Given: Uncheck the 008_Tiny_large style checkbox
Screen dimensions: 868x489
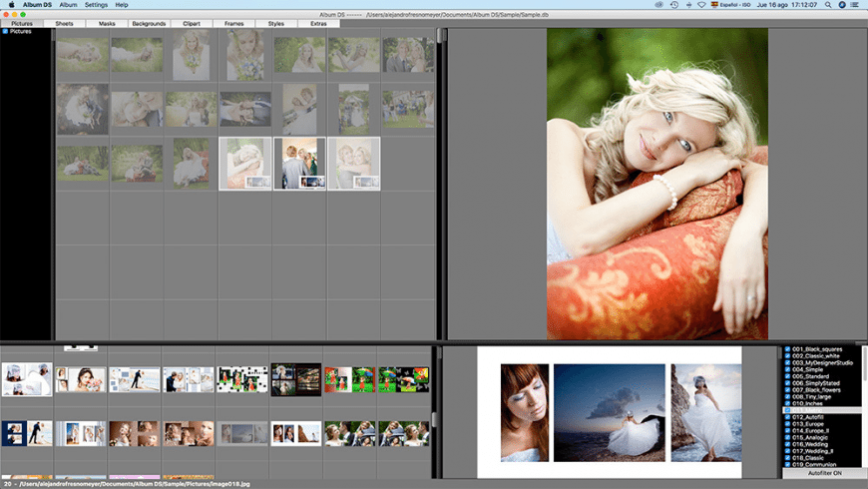Looking at the screenshot, I should [x=787, y=396].
